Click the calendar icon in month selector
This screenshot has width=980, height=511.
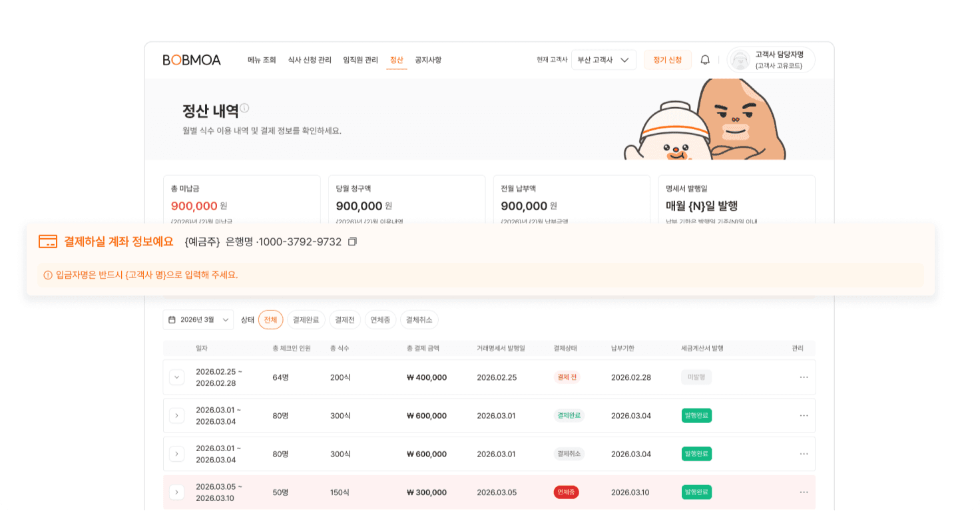click(172, 319)
